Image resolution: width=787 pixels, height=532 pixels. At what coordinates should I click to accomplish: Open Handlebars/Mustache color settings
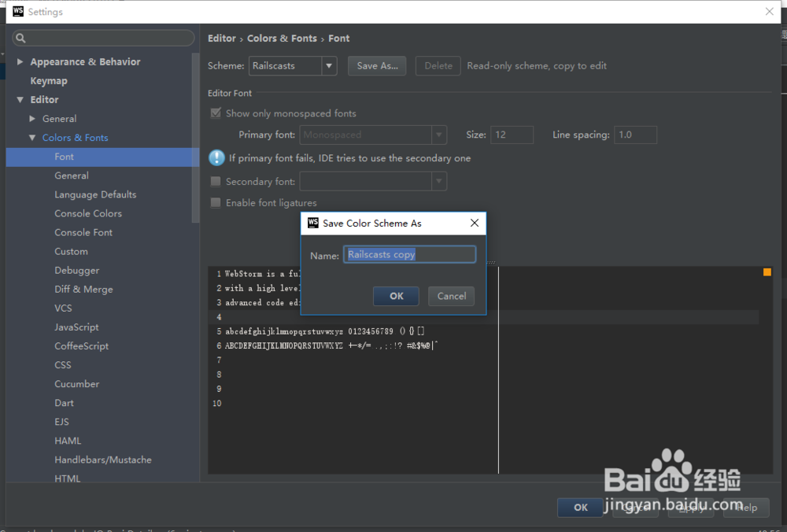pyautogui.click(x=103, y=460)
